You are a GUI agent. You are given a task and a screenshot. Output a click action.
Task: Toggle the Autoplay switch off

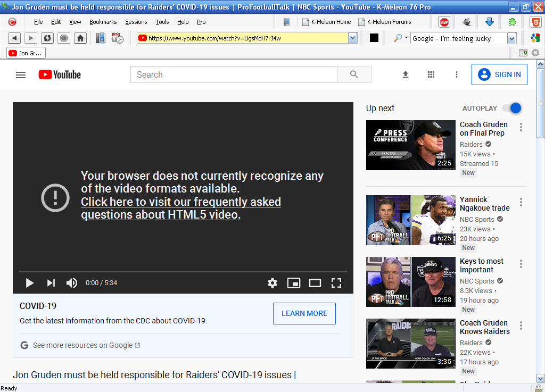tap(512, 109)
